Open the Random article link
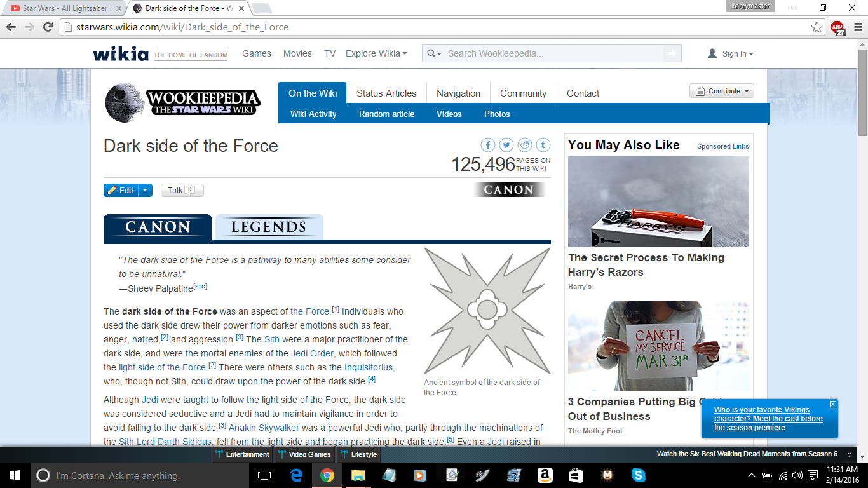The width and height of the screenshot is (868, 488). 386,114
